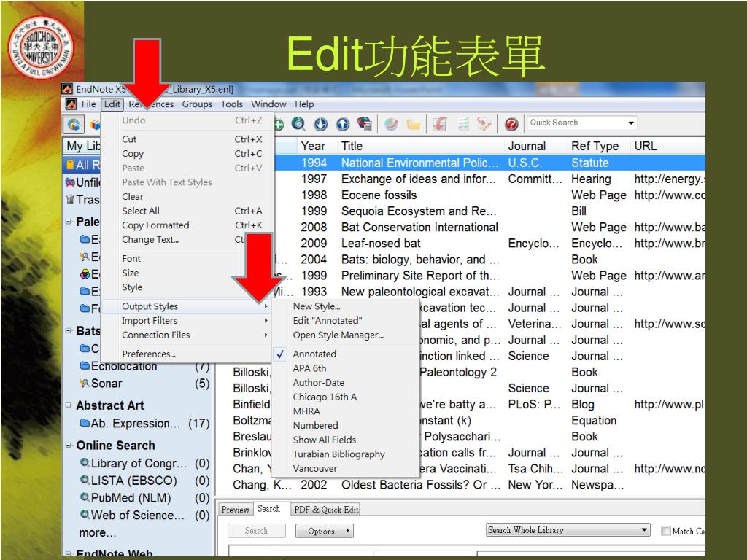The image size is (747, 560).
Task: Choose Open Style Manager... in submenu
Action: click(x=338, y=335)
